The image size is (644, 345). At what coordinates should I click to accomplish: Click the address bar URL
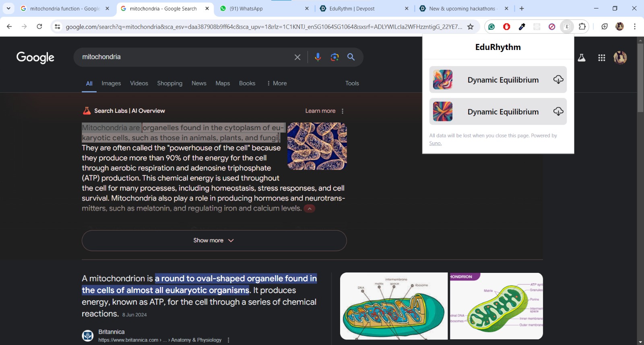264,27
